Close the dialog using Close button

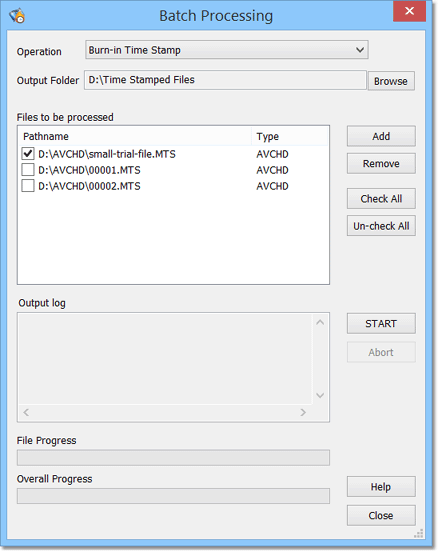click(381, 516)
